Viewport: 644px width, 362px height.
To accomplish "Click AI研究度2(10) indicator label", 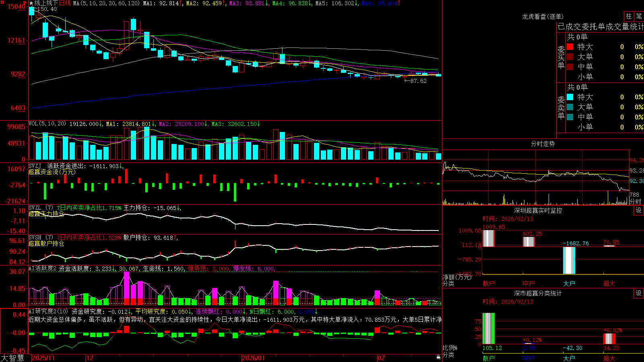I will click(x=48, y=311).
